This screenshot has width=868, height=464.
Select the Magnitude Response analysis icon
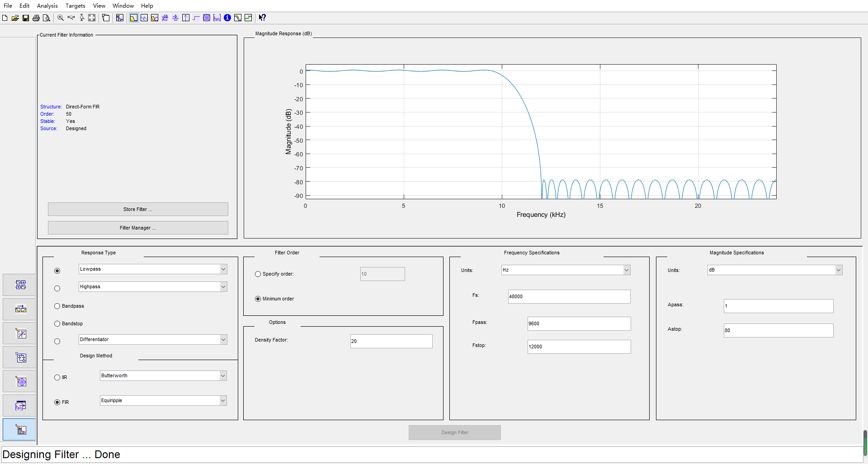133,18
